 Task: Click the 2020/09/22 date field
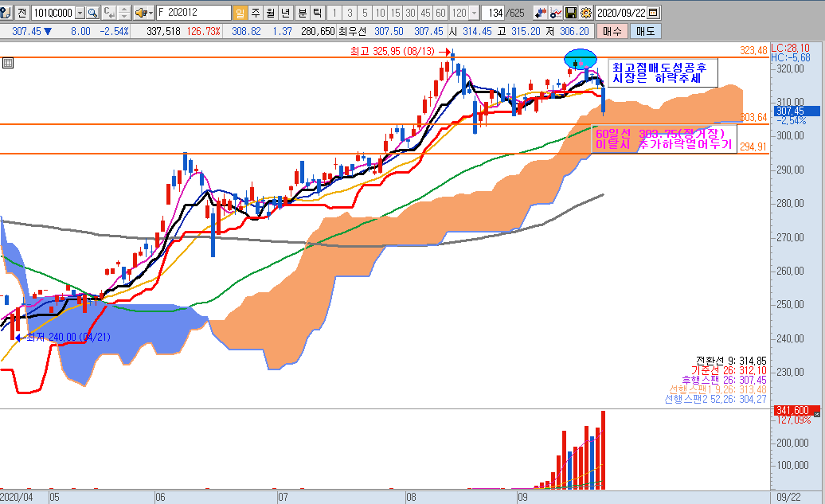621,13
